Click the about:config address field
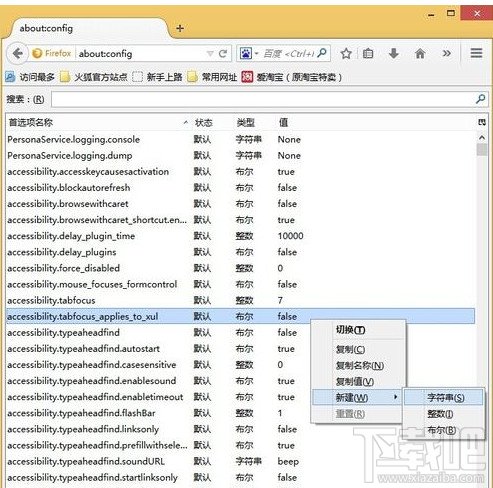This screenshot has height=488, width=493. point(140,54)
